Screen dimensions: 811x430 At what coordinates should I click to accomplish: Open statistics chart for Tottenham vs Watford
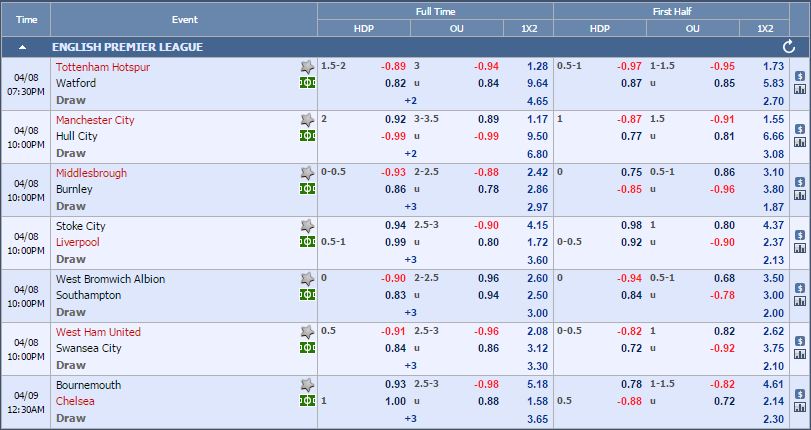click(x=800, y=89)
